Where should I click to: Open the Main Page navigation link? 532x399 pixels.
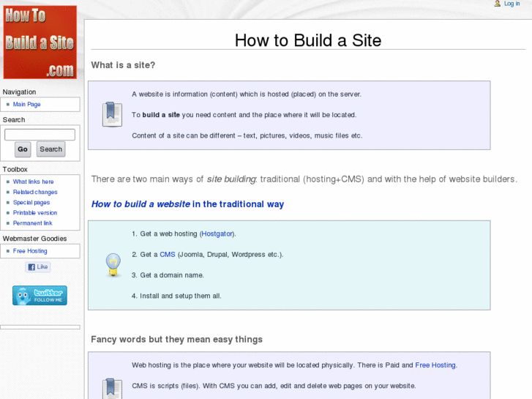coord(27,104)
